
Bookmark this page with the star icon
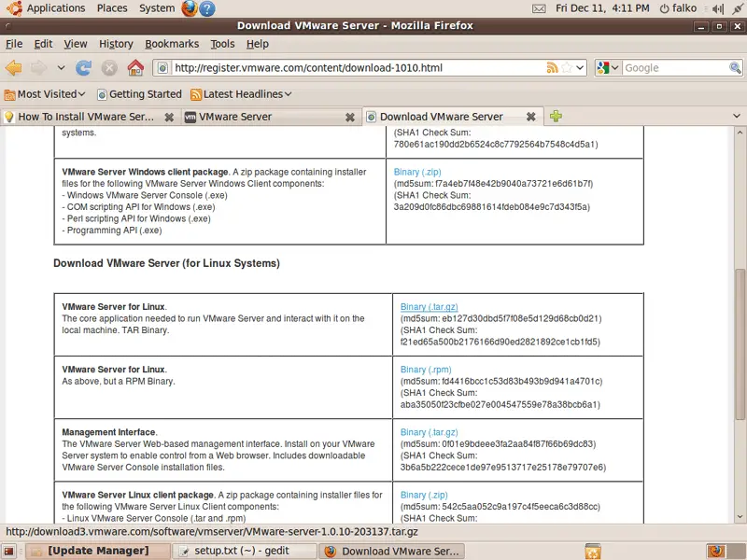(567, 67)
